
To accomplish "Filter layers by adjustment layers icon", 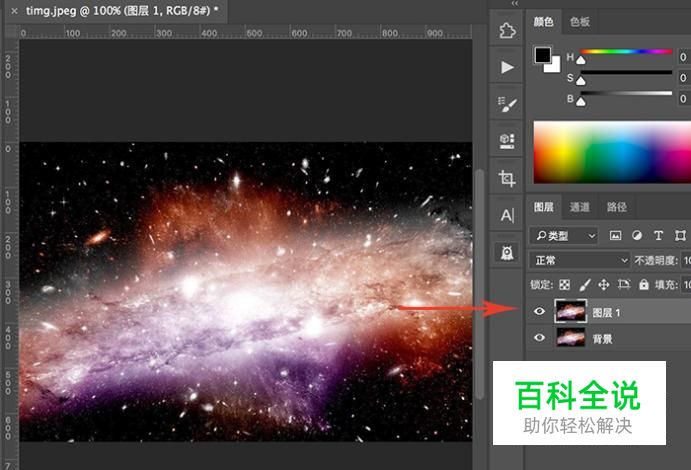I will 637,236.
